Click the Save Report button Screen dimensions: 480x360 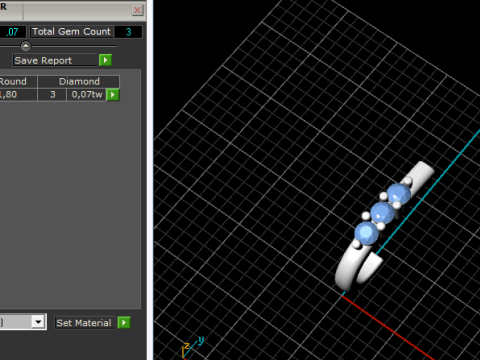(x=55, y=60)
